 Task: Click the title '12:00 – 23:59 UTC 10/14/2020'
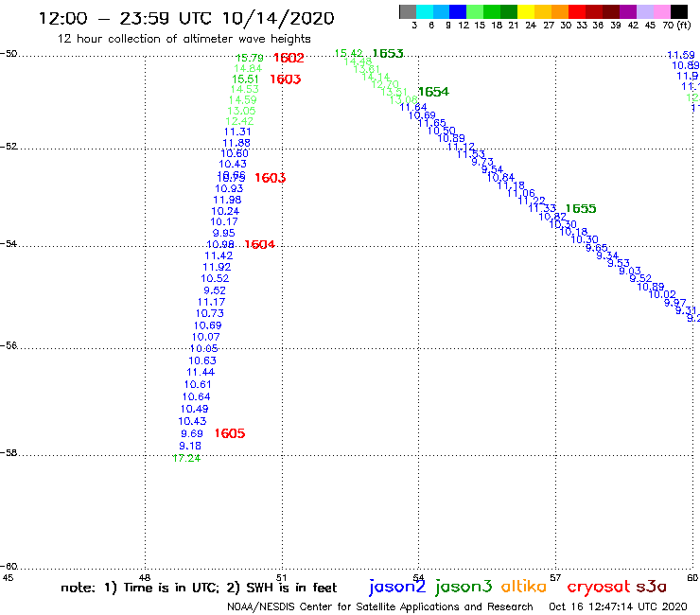coord(186,18)
